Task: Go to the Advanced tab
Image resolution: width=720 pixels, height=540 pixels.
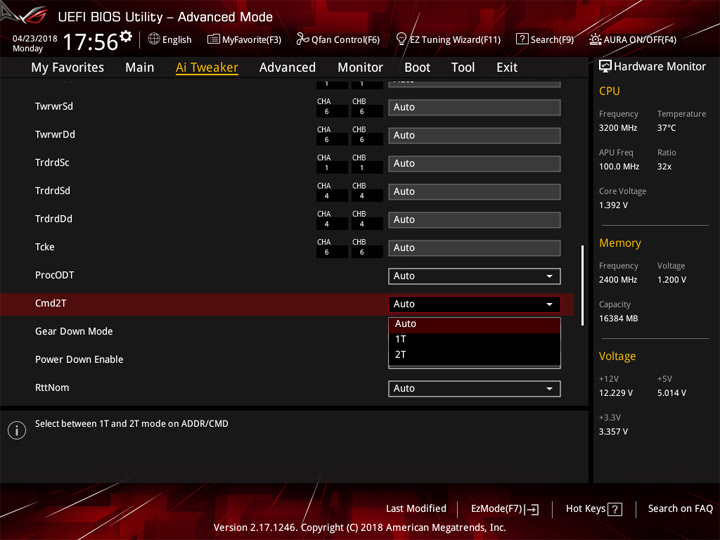Action: pyautogui.click(x=287, y=68)
